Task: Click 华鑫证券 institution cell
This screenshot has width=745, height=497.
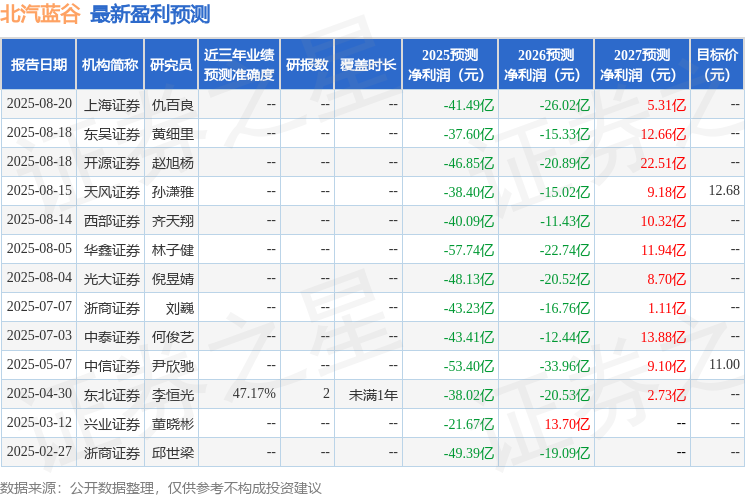Action: (112, 250)
